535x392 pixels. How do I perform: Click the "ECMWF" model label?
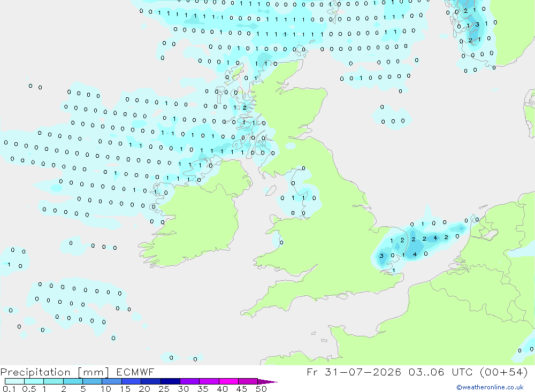tap(135, 372)
